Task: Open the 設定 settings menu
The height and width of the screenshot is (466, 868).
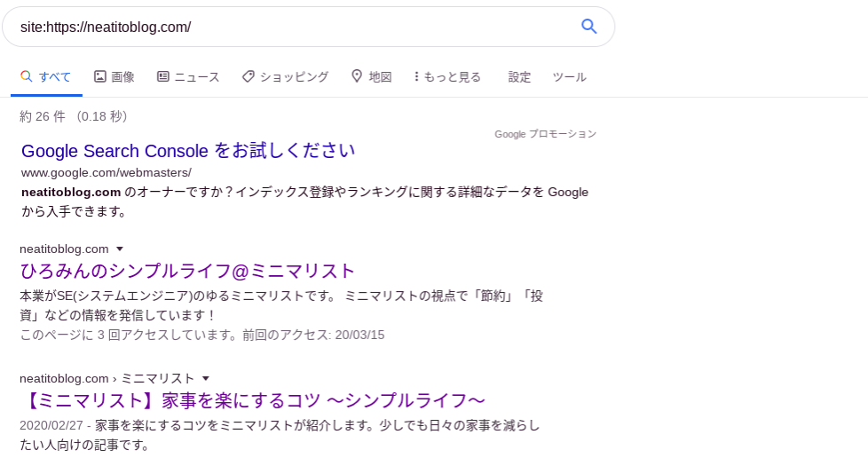Action: pyautogui.click(x=519, y=77)
